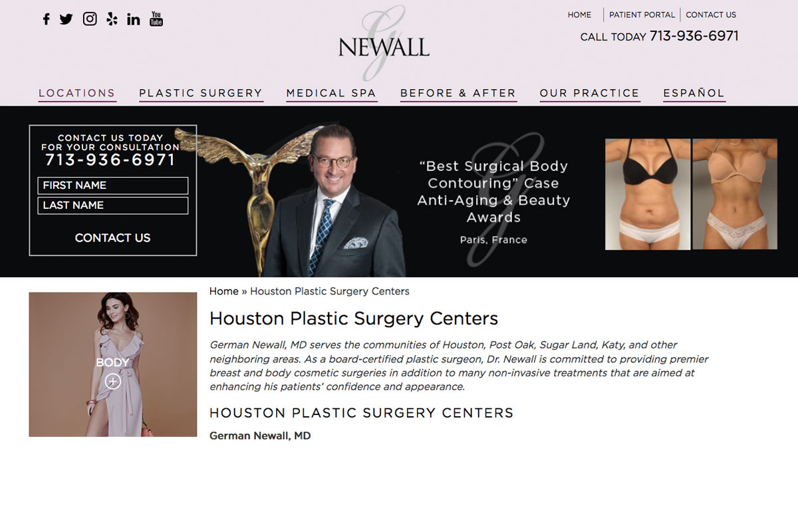Screen dimensions: 798x532
Task: Open the Locations menu
Action: coord(77,93)
